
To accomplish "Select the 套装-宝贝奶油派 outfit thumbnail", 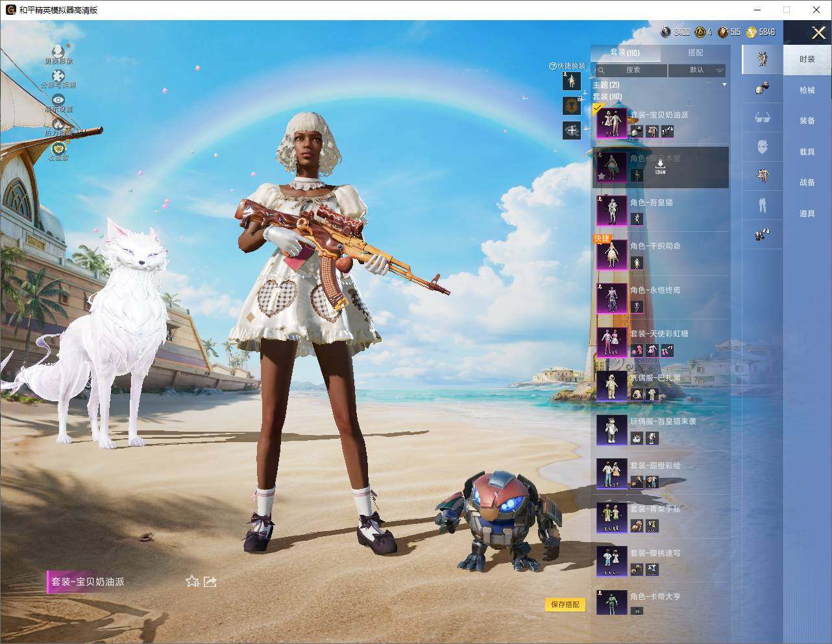I will pos(611,123).
